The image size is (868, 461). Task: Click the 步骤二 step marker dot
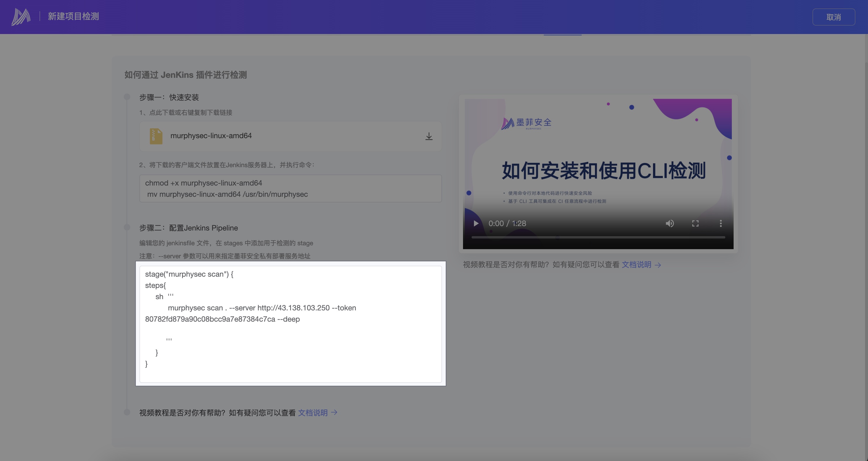(x=127, y=227)
